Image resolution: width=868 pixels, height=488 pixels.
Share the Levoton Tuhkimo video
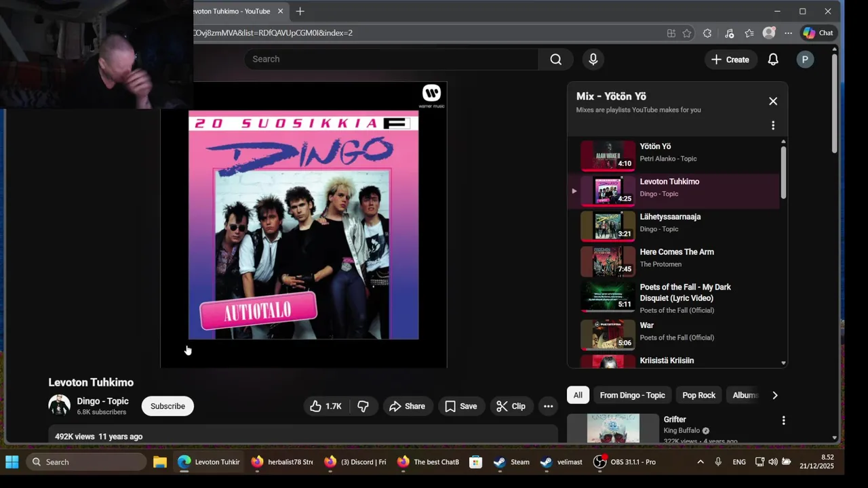(x=408, y=406)
